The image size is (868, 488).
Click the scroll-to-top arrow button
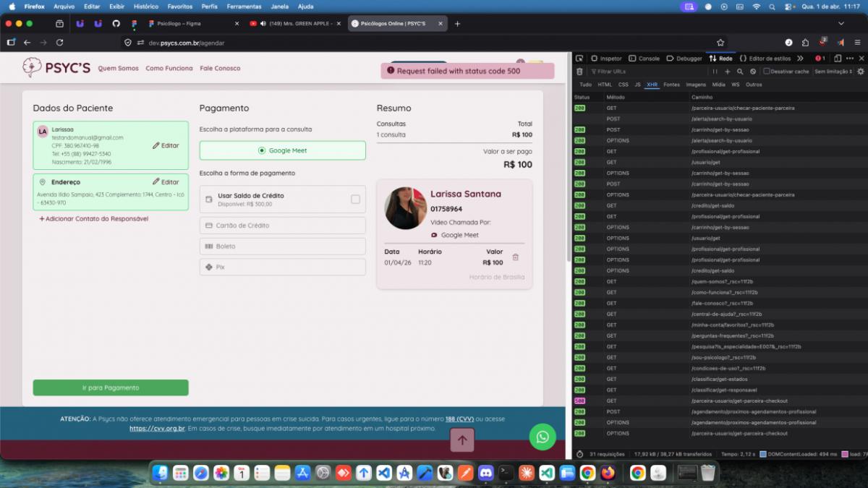point(462,440)
